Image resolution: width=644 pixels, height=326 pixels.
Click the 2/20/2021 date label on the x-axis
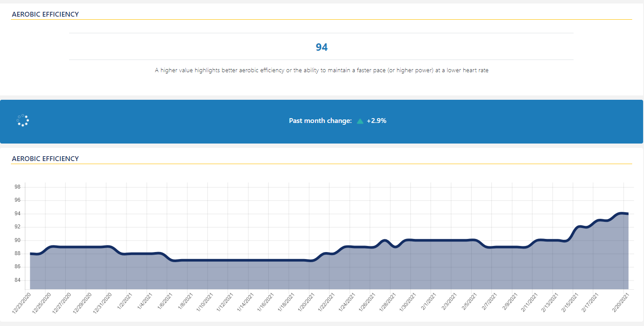pyautogui.click(x=621, y=302)
